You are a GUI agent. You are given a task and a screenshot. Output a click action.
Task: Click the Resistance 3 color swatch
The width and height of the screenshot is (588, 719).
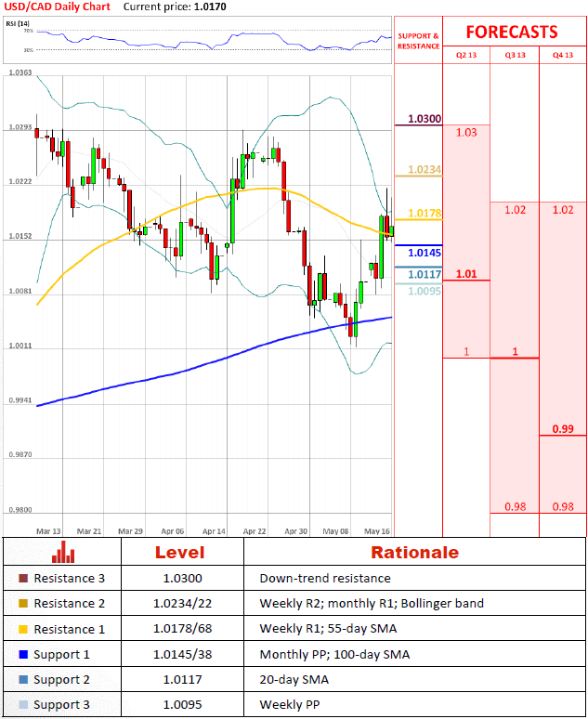(x=23, y=578)
